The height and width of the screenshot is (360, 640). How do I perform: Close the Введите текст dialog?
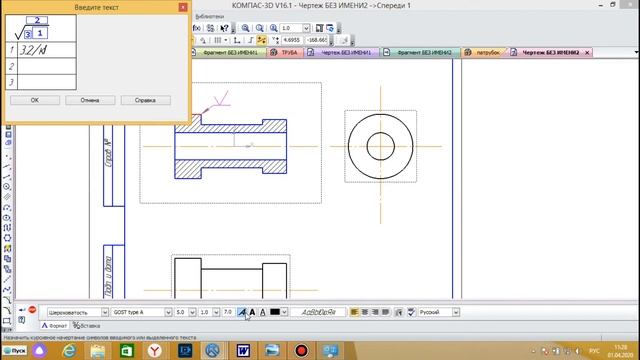[183, 7]
